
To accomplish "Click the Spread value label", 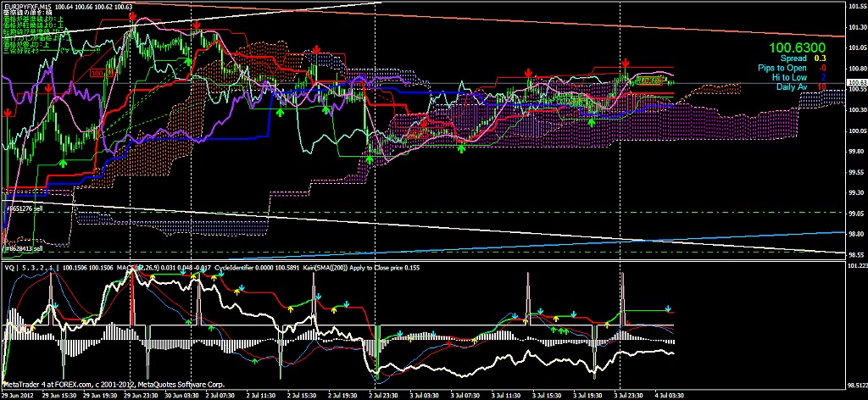I will 796,58.
